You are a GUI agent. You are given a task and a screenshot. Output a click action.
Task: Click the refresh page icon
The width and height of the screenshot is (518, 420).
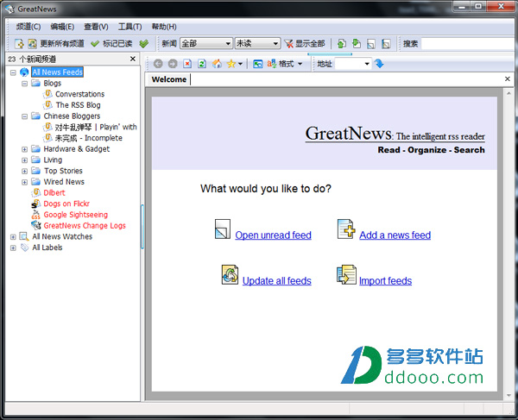tap(202, 63)
